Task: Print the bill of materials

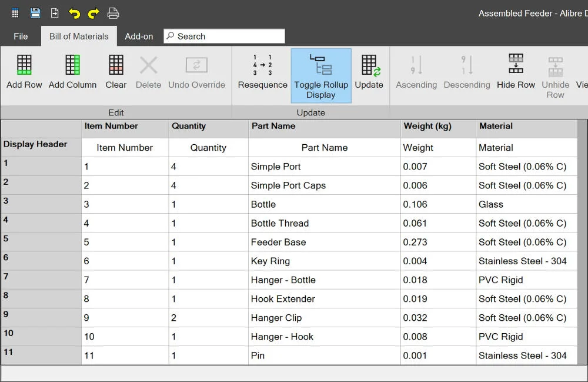Action: coord(113,14)
